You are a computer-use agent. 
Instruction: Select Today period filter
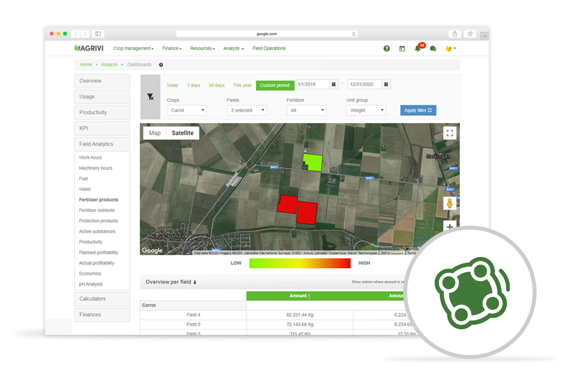172,85
